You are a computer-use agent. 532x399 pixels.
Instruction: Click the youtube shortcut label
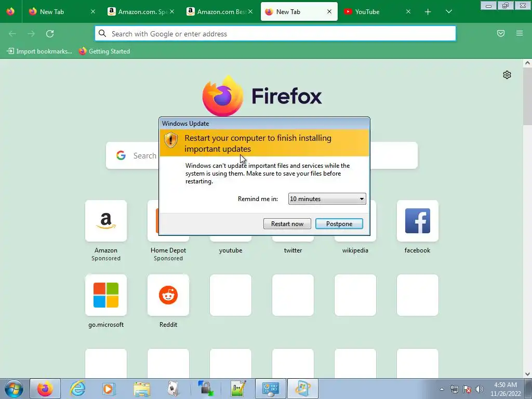click(231, 250)
